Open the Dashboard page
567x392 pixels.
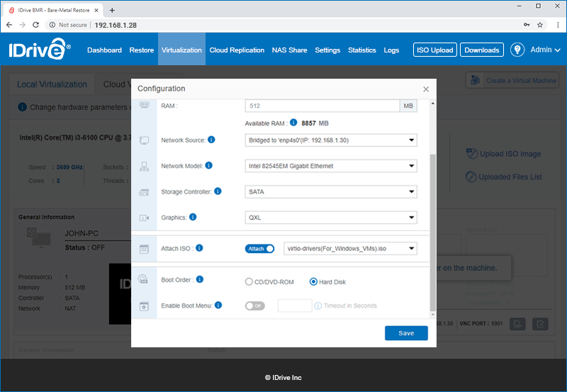click(x=104, y=50)
